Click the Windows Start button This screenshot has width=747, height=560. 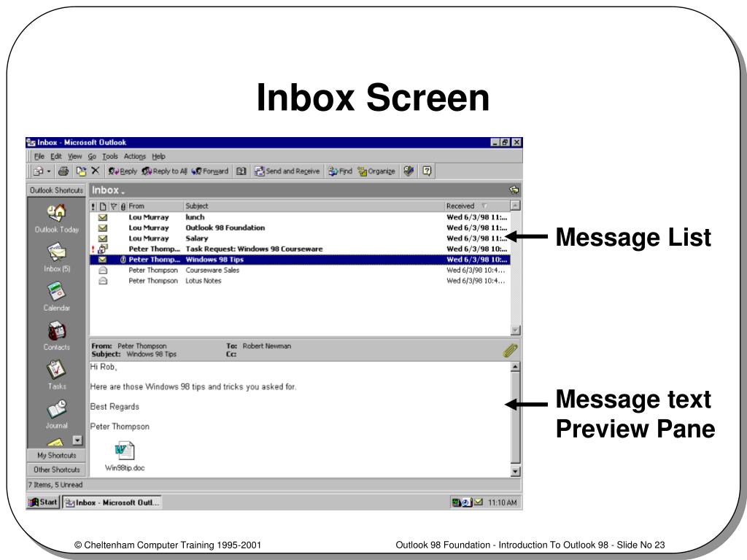pyautogui.click(x=43, y=502)
